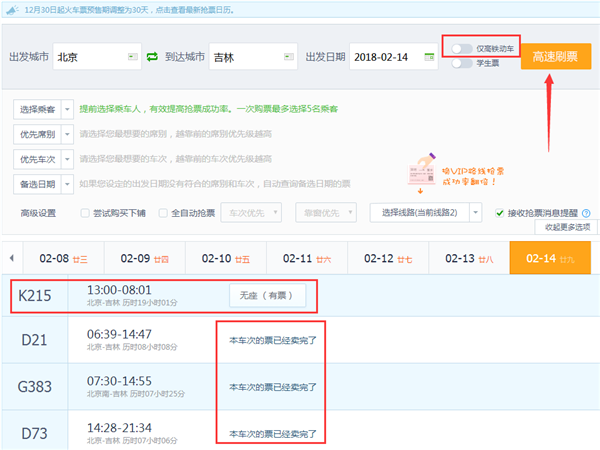
Task: Click 备选日期 button
Action: coord(38,184)
